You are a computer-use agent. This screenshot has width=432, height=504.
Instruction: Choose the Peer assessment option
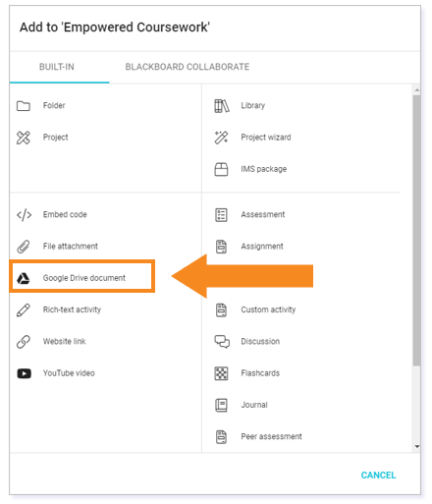click(271, 436)
